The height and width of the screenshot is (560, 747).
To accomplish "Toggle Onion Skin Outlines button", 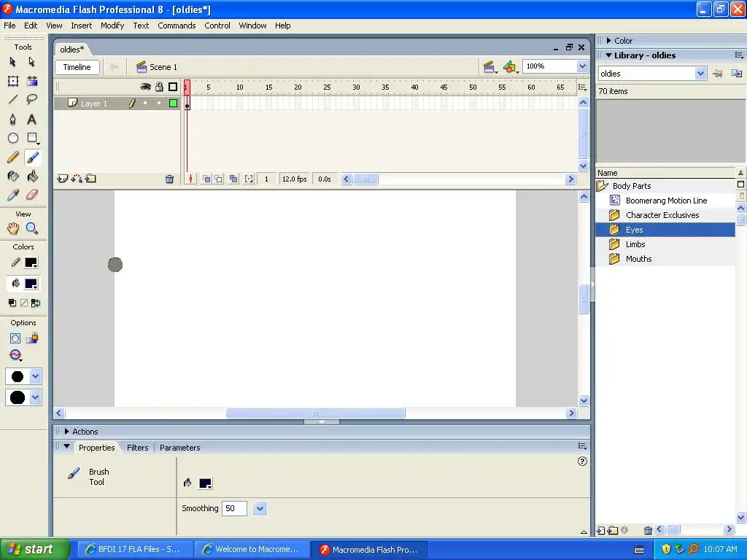I will coord(219,179).
